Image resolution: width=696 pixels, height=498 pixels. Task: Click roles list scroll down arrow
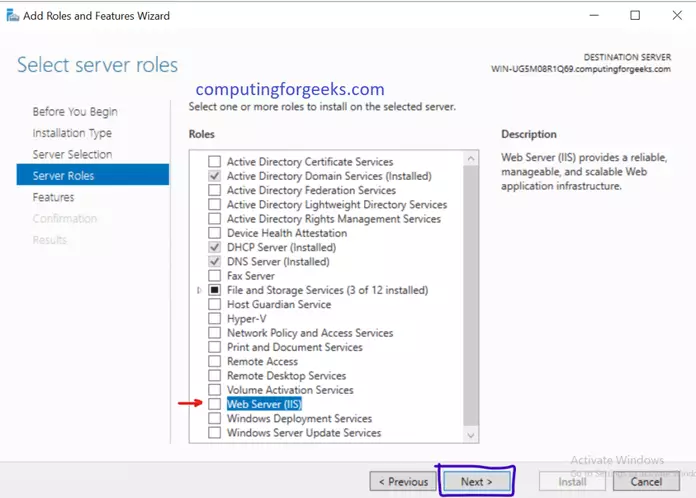(x=471, y=435)
